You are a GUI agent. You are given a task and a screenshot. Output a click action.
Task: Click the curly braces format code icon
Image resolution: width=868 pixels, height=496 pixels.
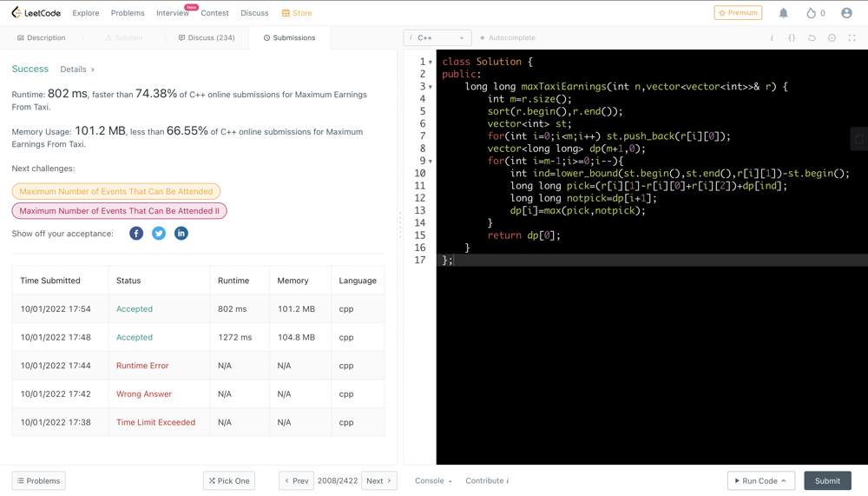coord(792,37)
